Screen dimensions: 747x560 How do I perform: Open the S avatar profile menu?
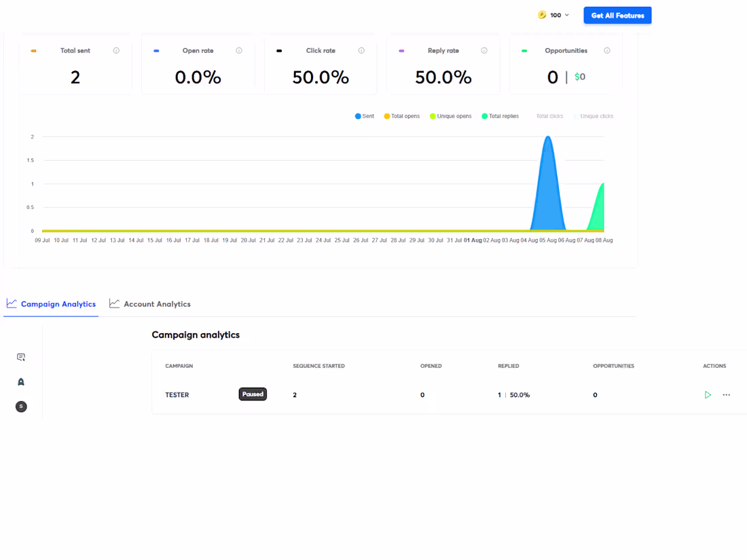point(20,407)
